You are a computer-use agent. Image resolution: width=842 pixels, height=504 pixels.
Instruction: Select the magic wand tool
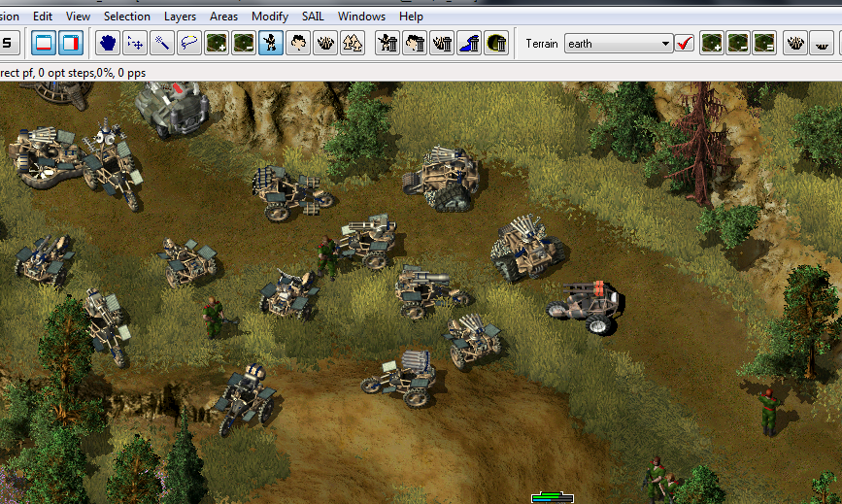pos(161,43)
